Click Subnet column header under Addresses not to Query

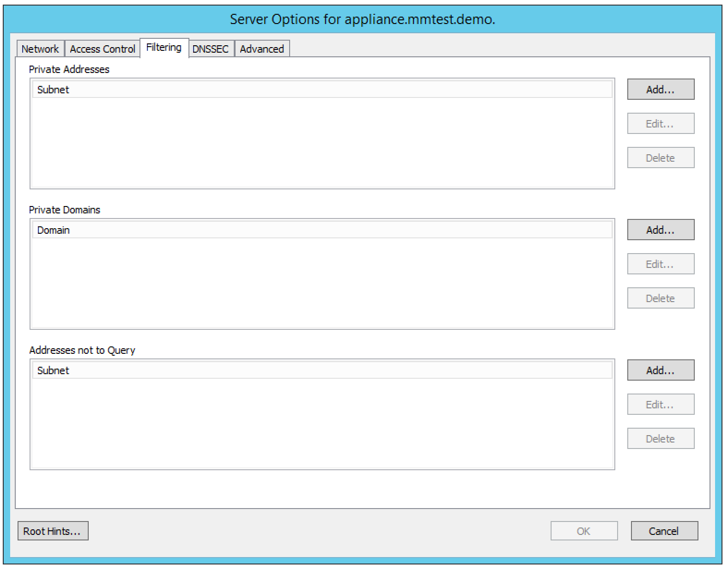coord(322,370)
